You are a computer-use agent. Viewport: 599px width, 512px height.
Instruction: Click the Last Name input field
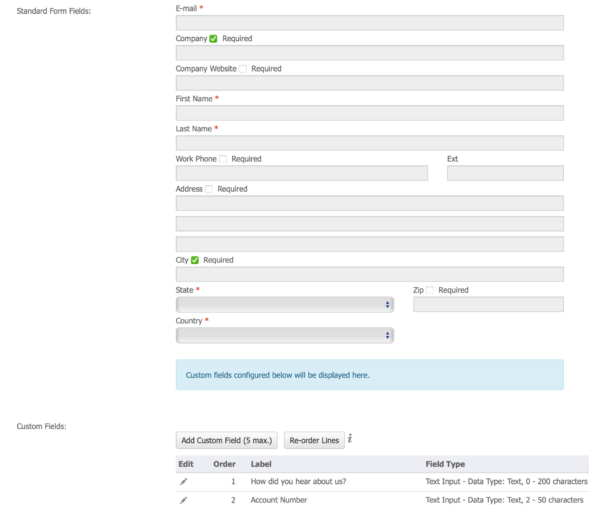[x=370, y=143]
